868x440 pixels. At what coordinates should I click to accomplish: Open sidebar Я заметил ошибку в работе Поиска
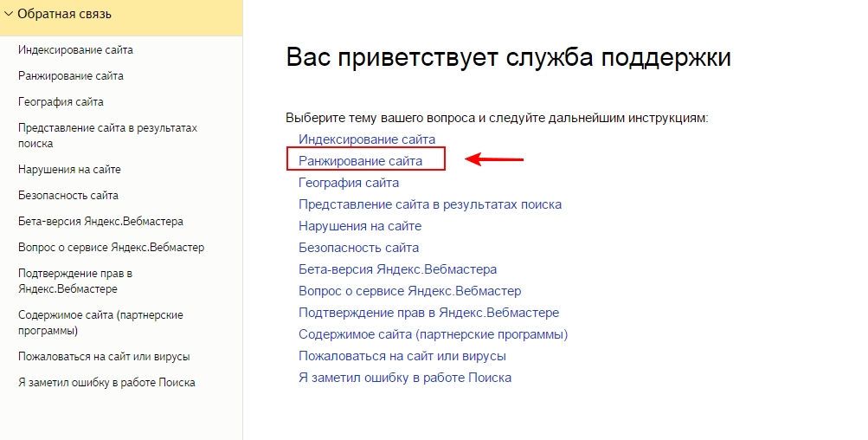coord(106,383)
